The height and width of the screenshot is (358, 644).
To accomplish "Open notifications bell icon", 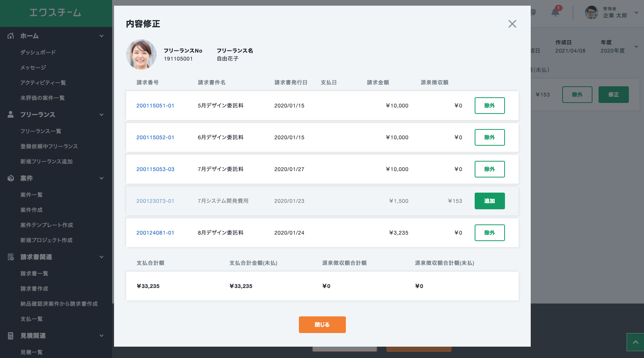I will pyautogui.click(x=555, y=12).
